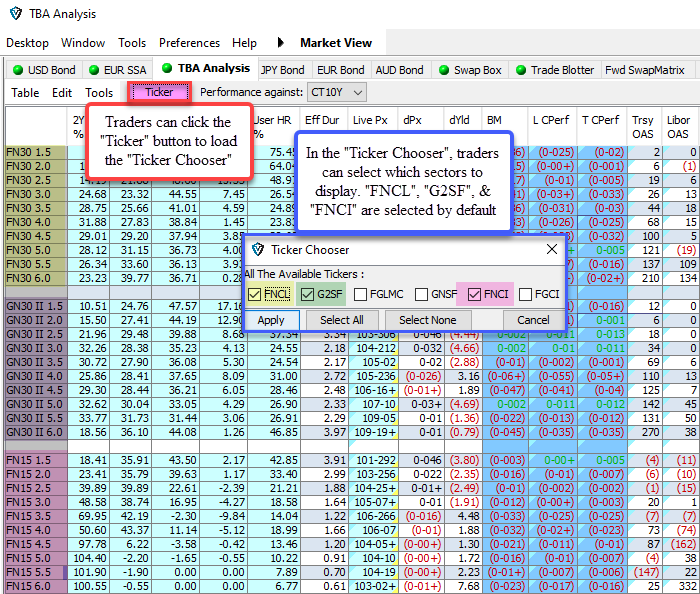Select the FN30 6.0 row label
This screenshot has height=594, width=700.
[36, 278]
